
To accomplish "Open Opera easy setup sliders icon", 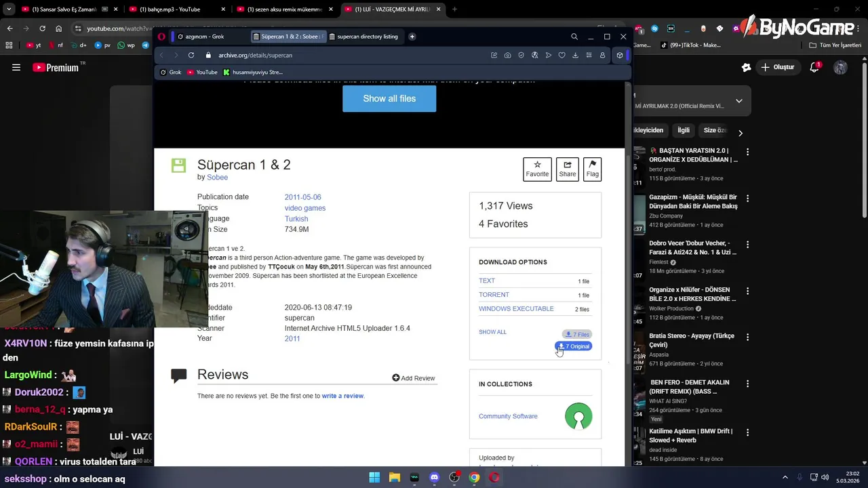I will click(x=589, y=55).
